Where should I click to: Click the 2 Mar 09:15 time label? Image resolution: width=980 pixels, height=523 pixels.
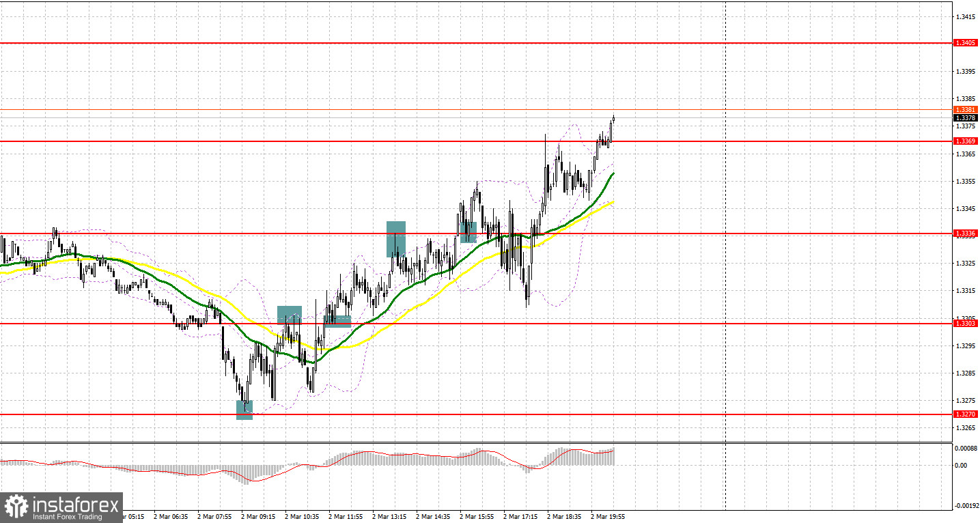pyautogui.click(x=258, y=518)
